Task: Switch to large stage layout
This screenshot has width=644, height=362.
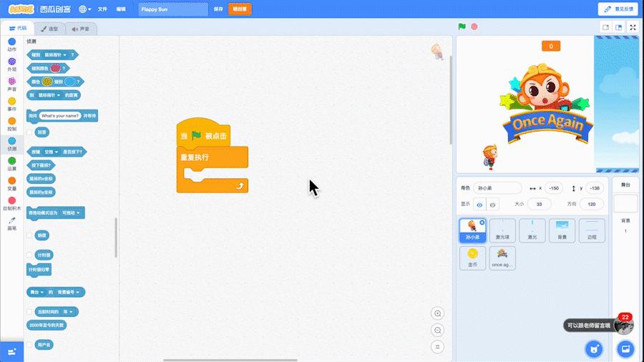Action: pyautogui.click(x=618, y=27)
